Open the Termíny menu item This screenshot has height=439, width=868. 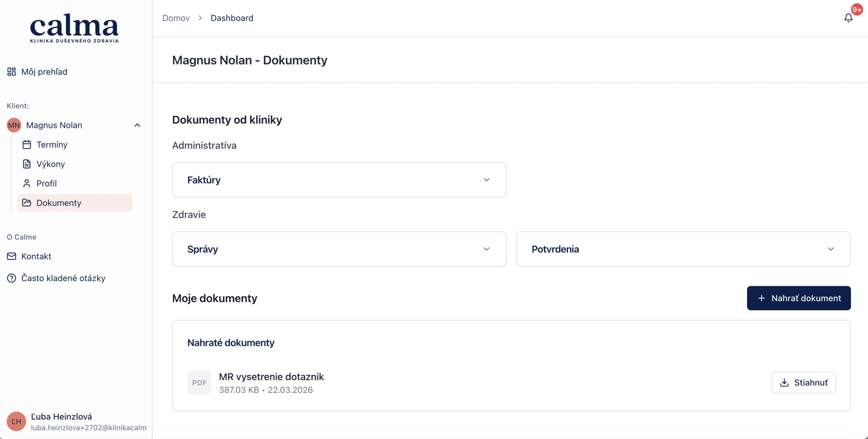[x=52, y=145]
